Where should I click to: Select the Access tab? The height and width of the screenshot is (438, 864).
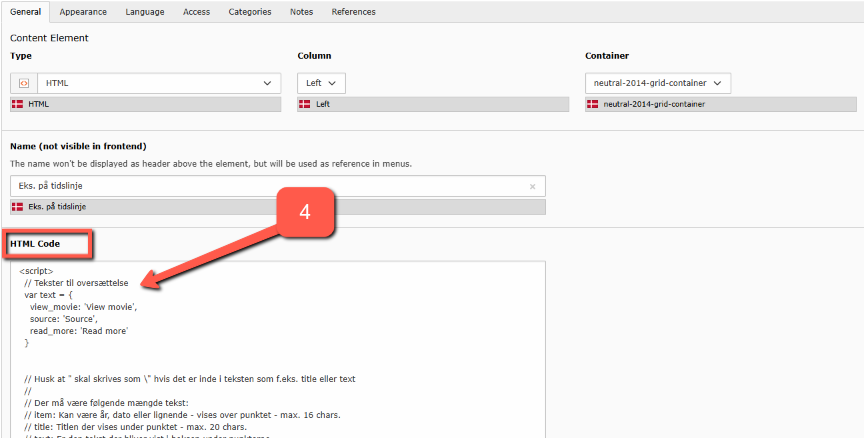point(196,12)
